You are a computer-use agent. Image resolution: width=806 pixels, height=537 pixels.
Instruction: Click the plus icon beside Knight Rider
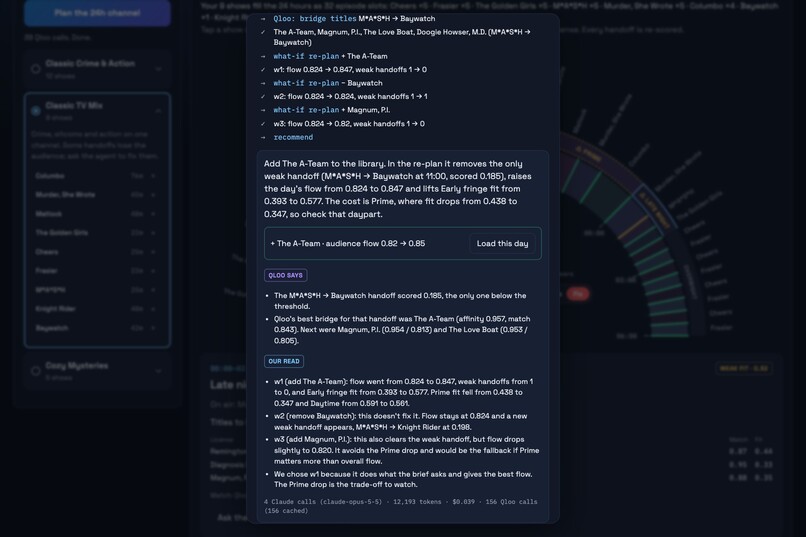(153, 309)
